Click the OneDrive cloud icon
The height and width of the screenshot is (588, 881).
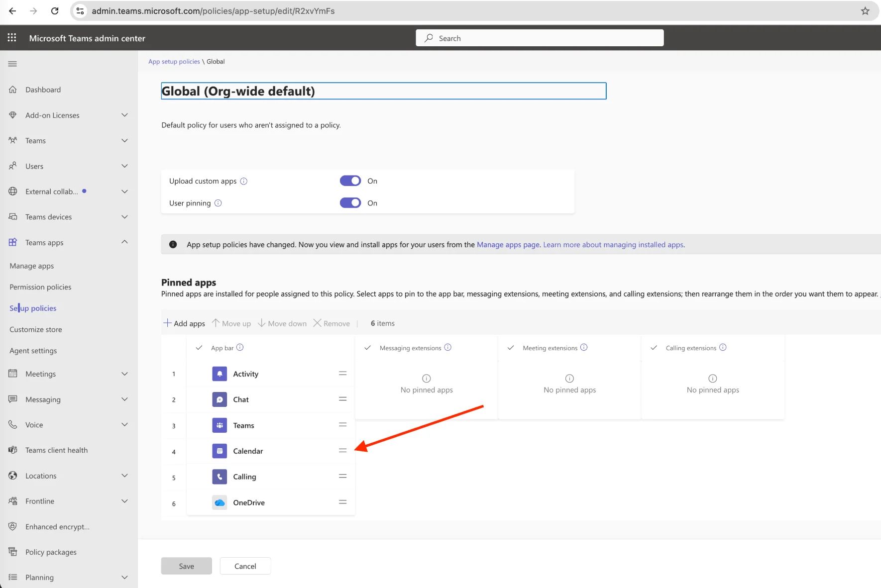coord(220,502)
